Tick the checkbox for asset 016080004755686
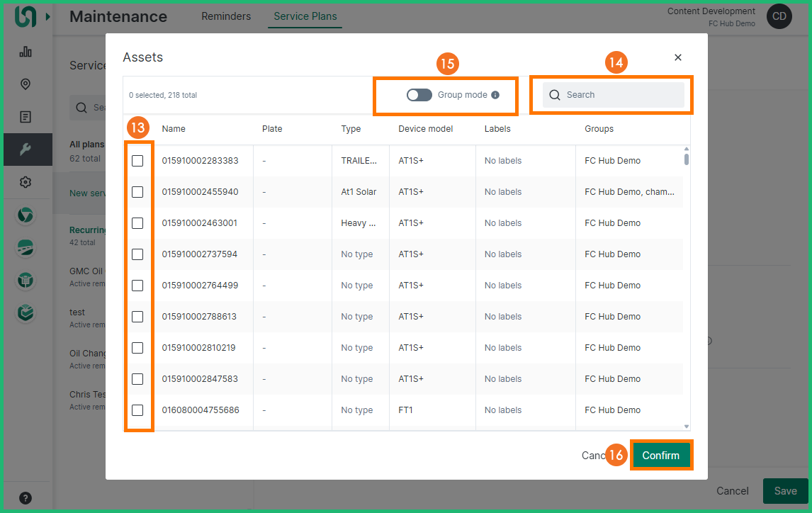Image resolution: width=812 pixels, height=513 pixels. pos(137,410)
